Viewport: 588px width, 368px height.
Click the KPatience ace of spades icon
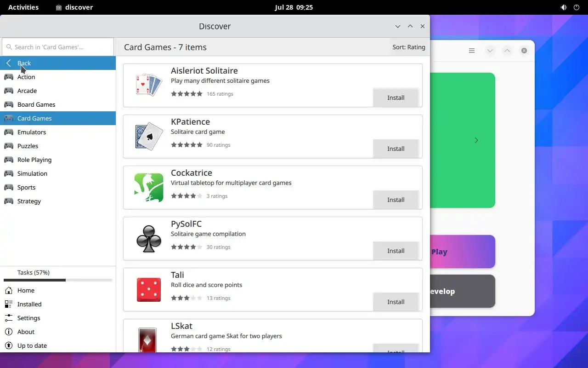149,136
